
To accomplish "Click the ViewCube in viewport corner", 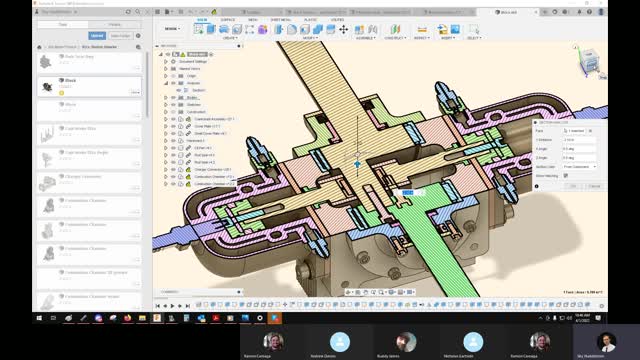I will 590,61.
